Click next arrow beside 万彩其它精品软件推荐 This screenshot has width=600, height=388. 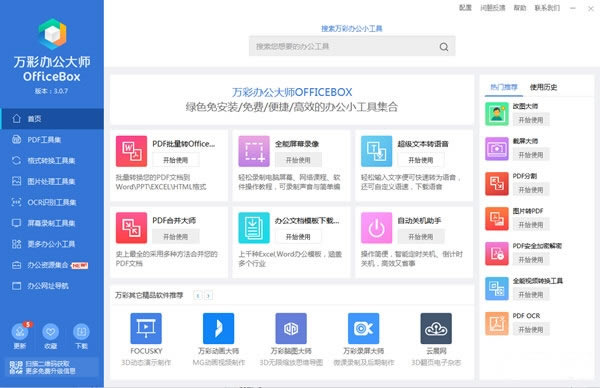[208, 295]
